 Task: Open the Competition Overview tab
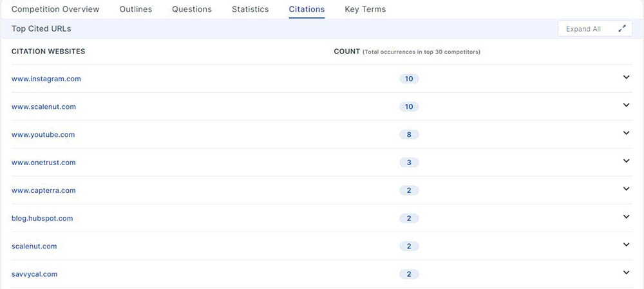pyautogui.click(x=55, y=10)
